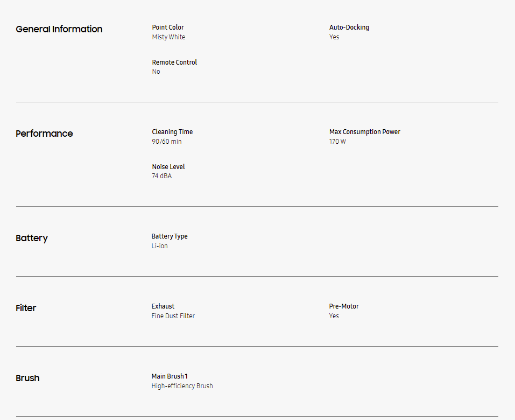Image resolution: width=515 pixels, height=420 pixels.
Task: Click the Battery Type label
Action: (170, 236)
